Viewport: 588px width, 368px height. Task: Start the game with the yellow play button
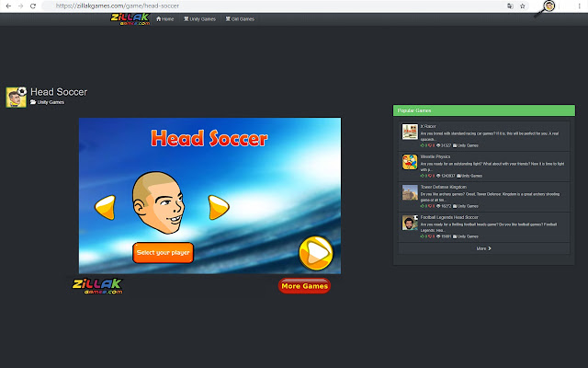316,253
